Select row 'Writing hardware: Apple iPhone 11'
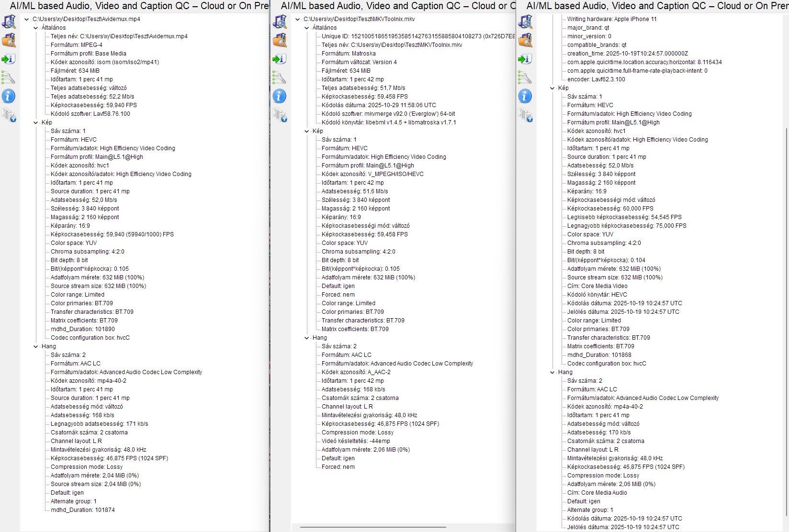Viewport: 789px width, 532px height. [x=612, y=19]
